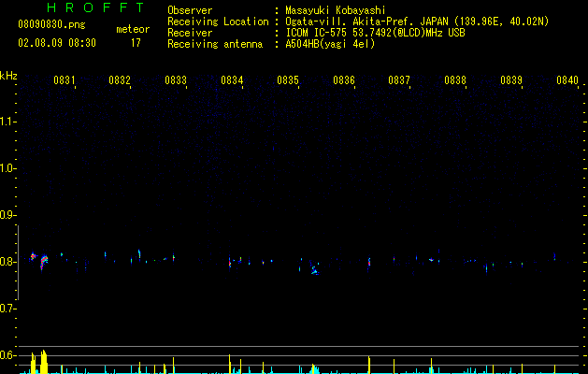
Task: Click the date stamp 02.08.09 08:30
Action: pyautogui.click(x=57, y=43)
